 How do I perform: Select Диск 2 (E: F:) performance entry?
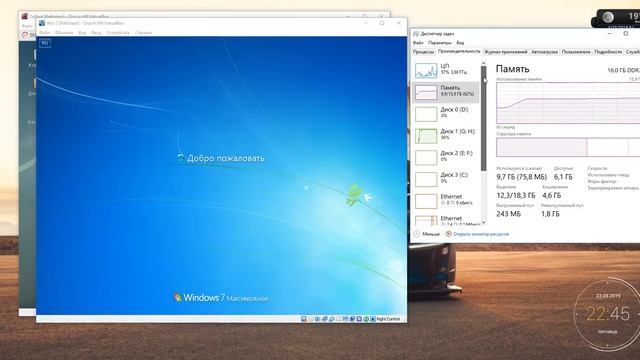pos(446,157)
